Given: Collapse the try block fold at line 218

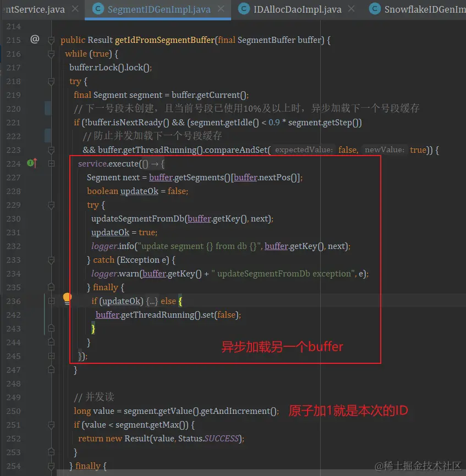Looking at the screenshot, I should 51,81.
